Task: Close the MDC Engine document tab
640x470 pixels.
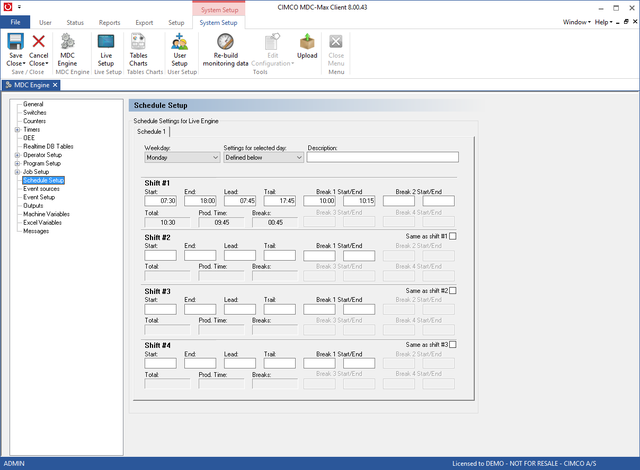Action: point(55,85)
